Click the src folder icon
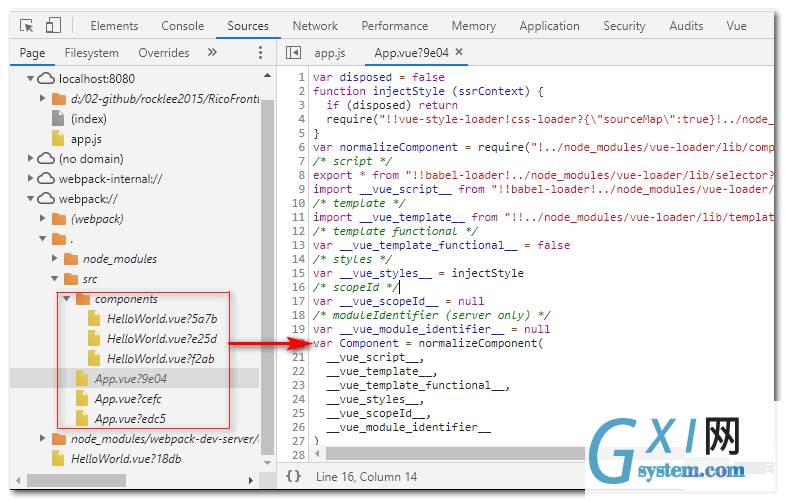This screenshot has height=501, width=785. point(71,279)
